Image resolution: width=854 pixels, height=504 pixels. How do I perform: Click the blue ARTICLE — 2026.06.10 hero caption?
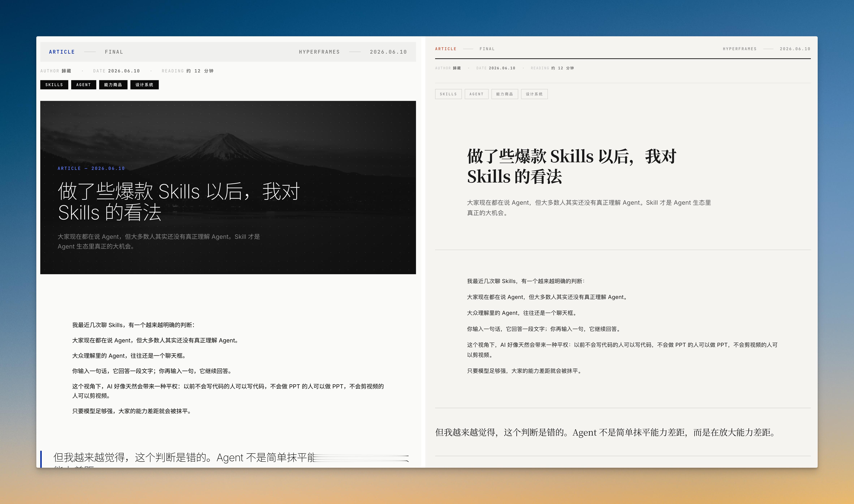91,168
